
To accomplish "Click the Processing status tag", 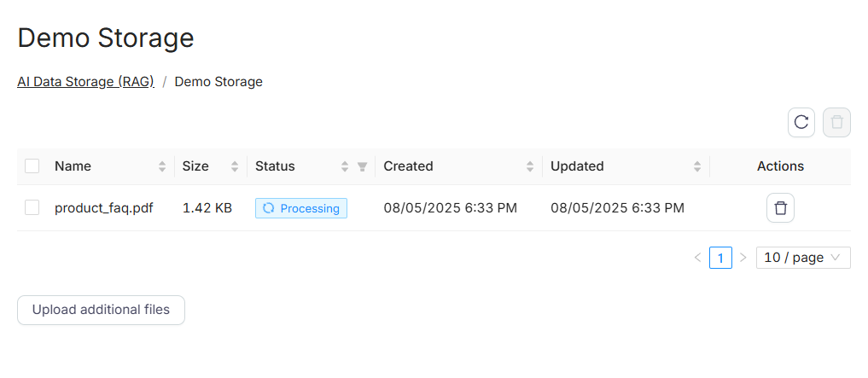I will [301, 208].
